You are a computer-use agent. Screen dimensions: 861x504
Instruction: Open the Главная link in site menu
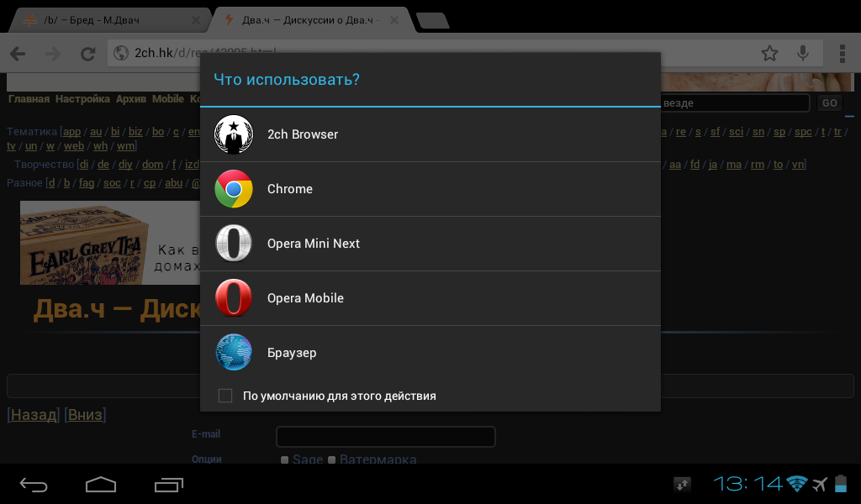(29, 99)
